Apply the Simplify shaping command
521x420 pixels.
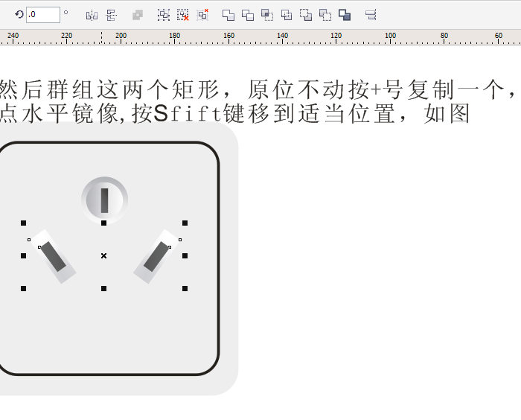(x=287, y=15)
